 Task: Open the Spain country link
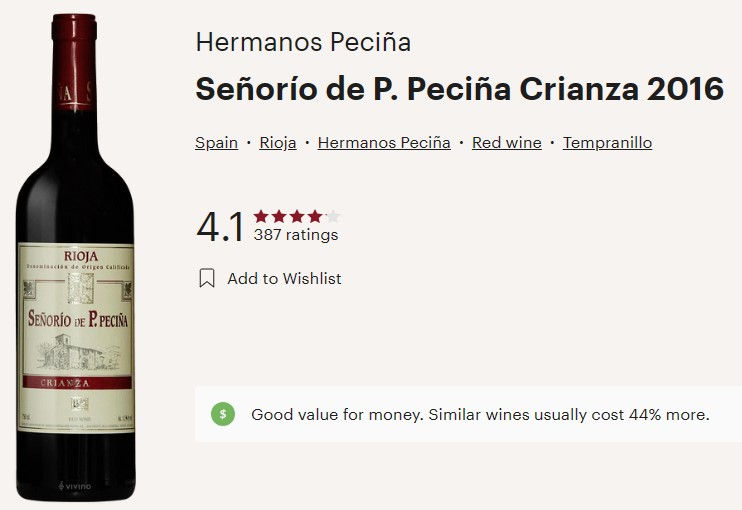216,143
